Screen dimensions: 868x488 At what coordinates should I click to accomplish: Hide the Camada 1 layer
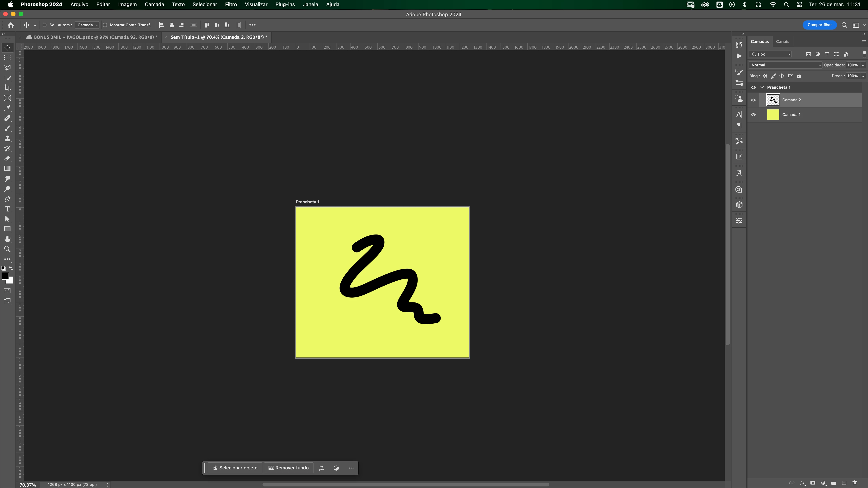coord(753,115)
